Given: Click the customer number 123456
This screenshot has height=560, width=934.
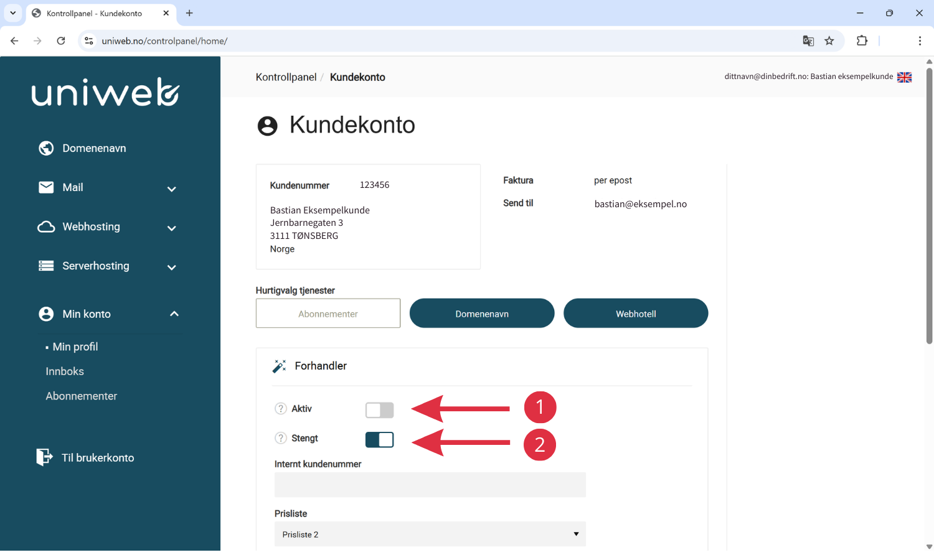Looking at the screenshot, I should [374, 185].
